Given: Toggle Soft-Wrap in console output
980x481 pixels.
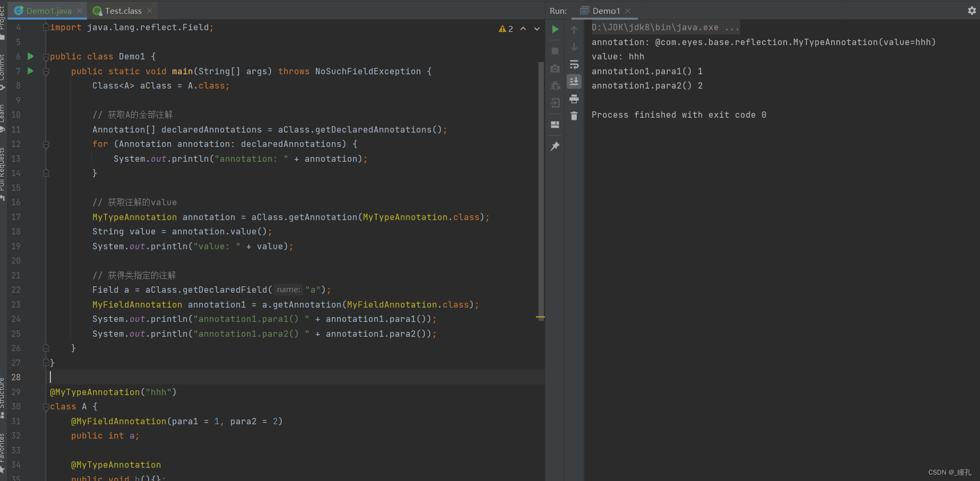Looking at the screenshot, I should click(x=574, y=65).
